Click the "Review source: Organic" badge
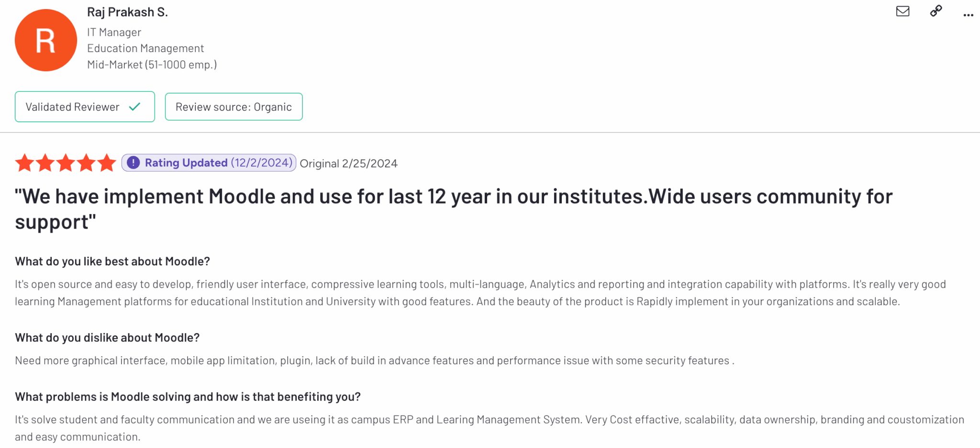This screenshot has width=980, height=448. pos(234,107)
